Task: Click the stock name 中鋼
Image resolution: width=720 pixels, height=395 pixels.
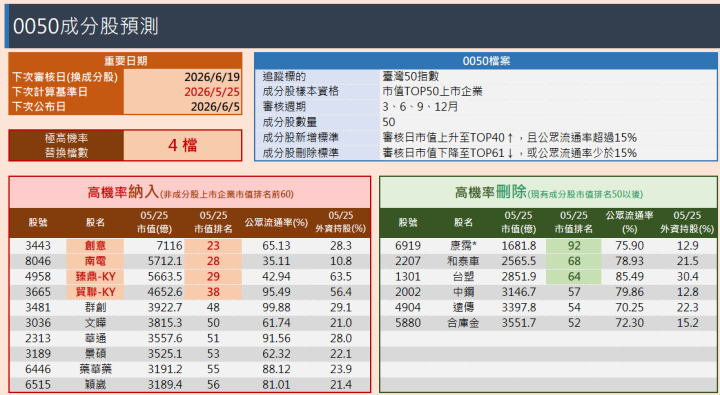Action: click(x=463, y=292)
